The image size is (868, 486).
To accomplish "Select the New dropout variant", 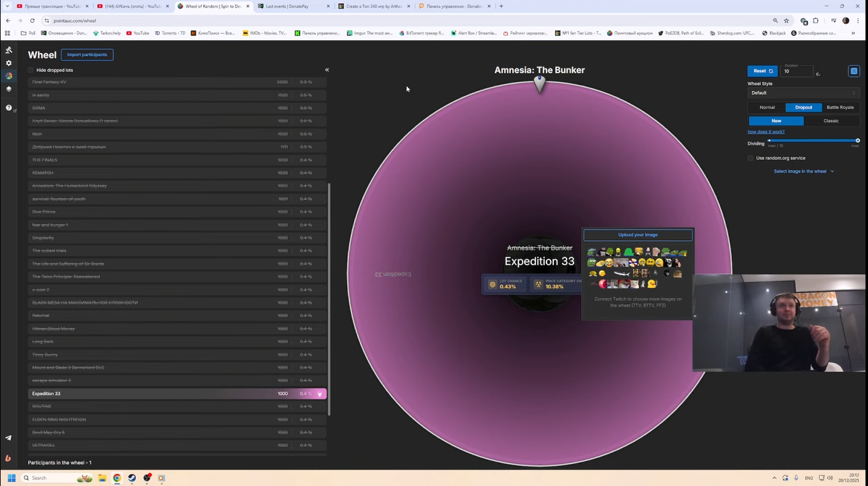I will 776,121.
